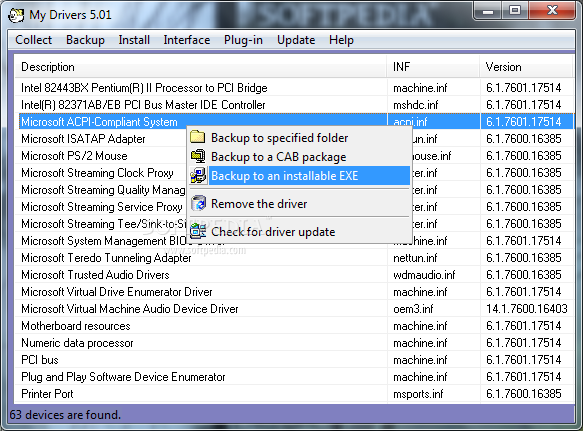Click the installable EXE icon in context menu
Viewport: 583px width, 431px height.
point(197,176)
